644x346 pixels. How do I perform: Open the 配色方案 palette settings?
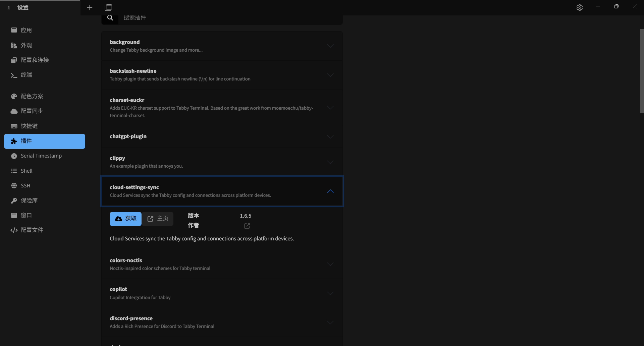pyautogui.click(x=32, y=96)
